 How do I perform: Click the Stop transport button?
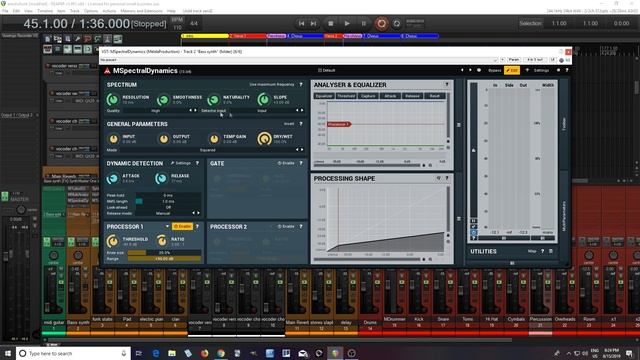tap(331, 24)
